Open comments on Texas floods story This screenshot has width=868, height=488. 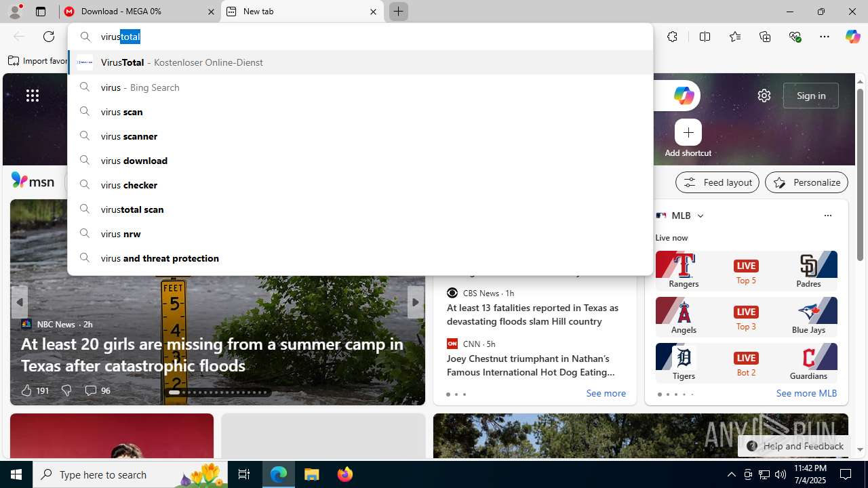tap(97, 390)
